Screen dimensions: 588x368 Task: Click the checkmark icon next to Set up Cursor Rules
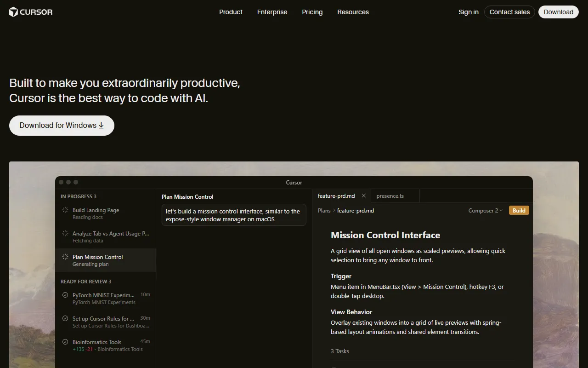point(65,319)
